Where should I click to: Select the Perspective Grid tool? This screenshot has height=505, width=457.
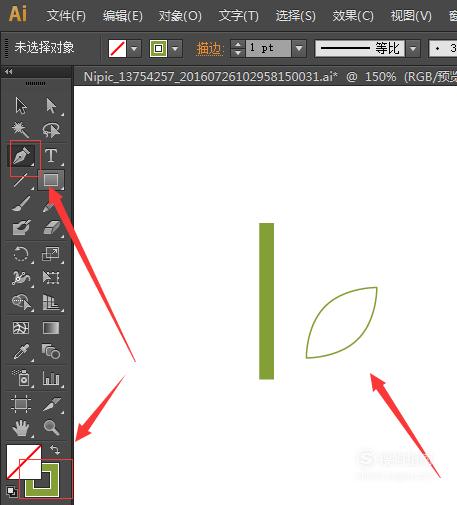pyautogui.click(x=51, y=302)
